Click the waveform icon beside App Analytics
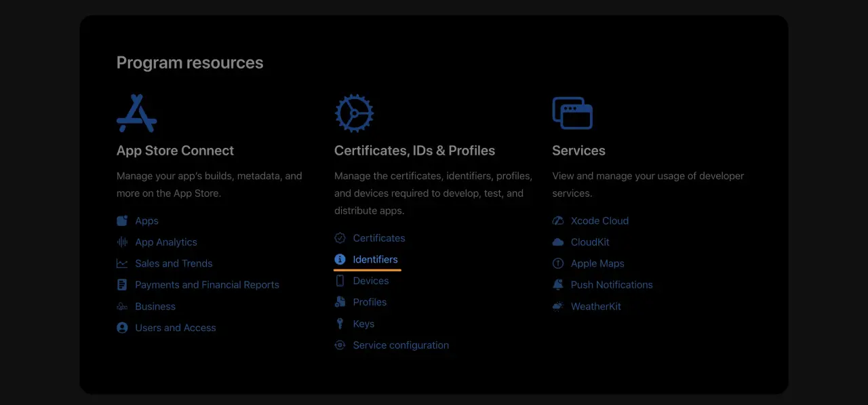 pyautogui.click(x=122, y=242)
